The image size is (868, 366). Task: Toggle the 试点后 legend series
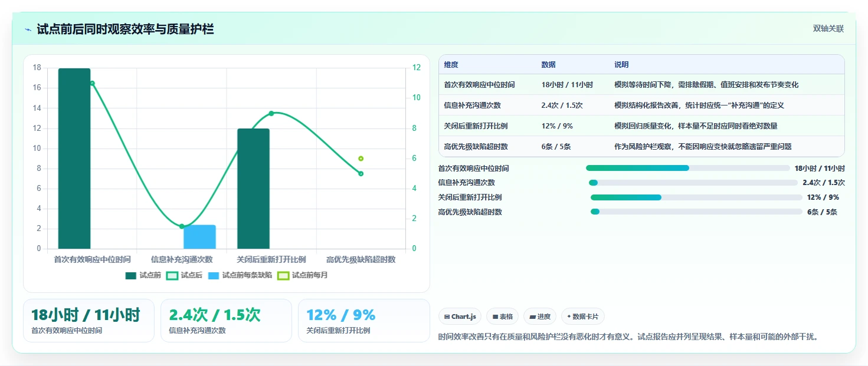pos(184,275)
